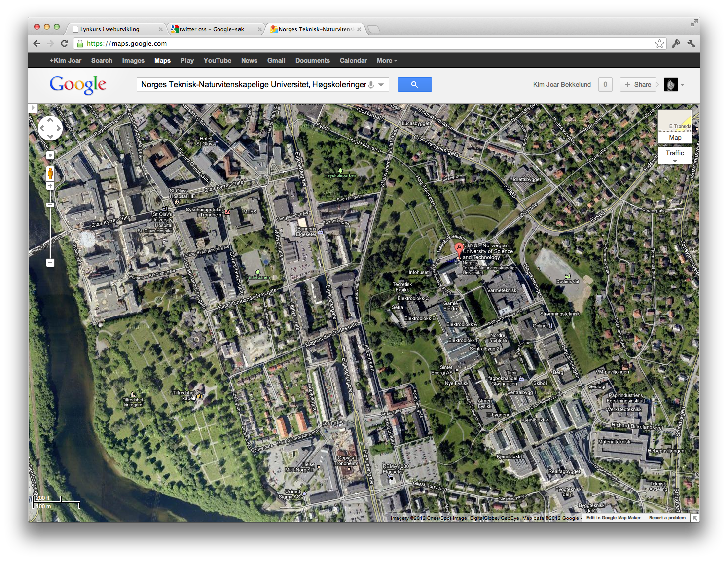The height and width of the screenshot is (561, 728).
Task: Open Documents in the Google bar
Action: pos(313,60)
